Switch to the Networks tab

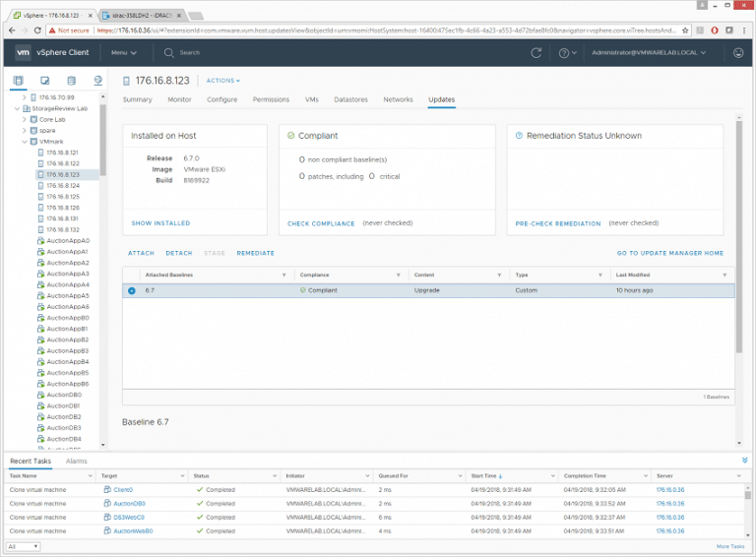pyautogui.click(x=398, y=99)
